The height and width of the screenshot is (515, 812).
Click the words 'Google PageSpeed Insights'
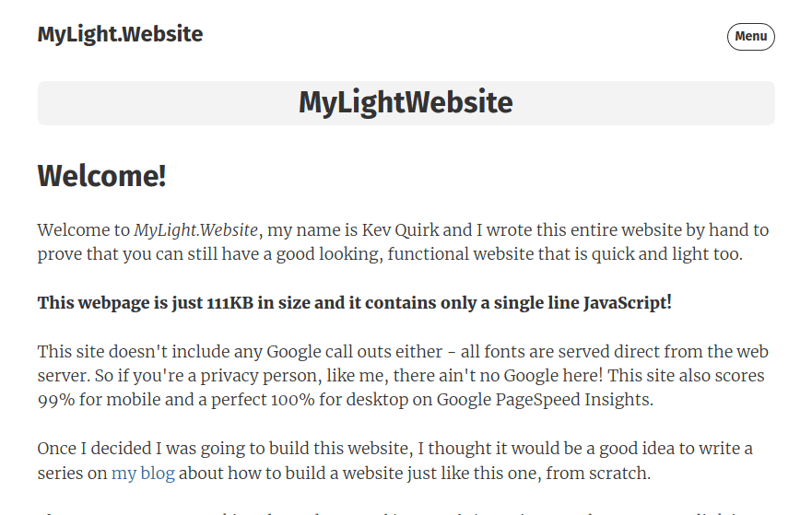pyautogui.click(x=545, y=400)
